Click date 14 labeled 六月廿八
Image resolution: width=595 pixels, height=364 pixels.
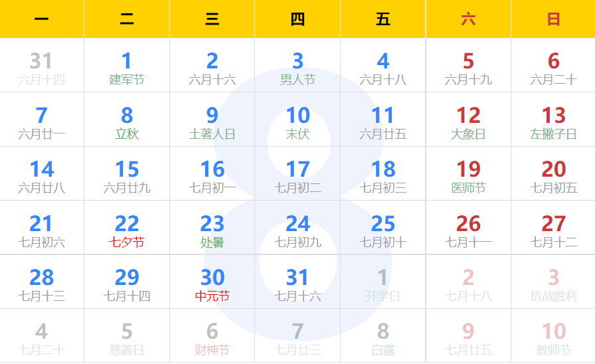click(x=42, y=174)
